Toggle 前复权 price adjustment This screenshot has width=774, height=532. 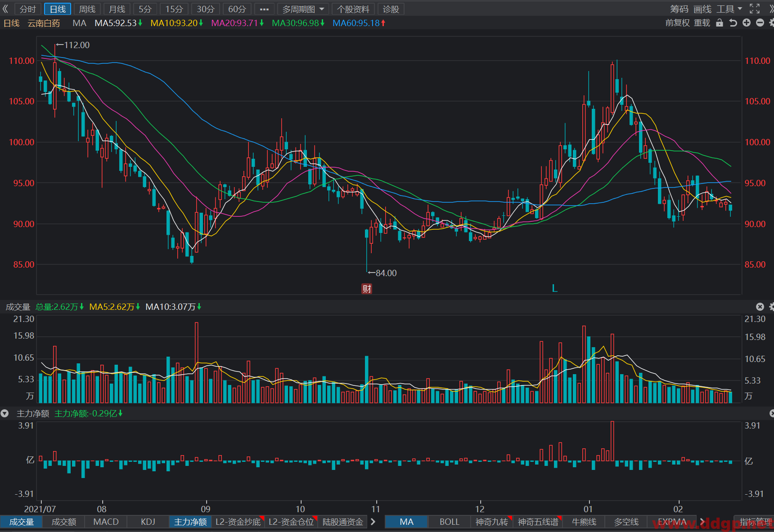coord(677,23)
